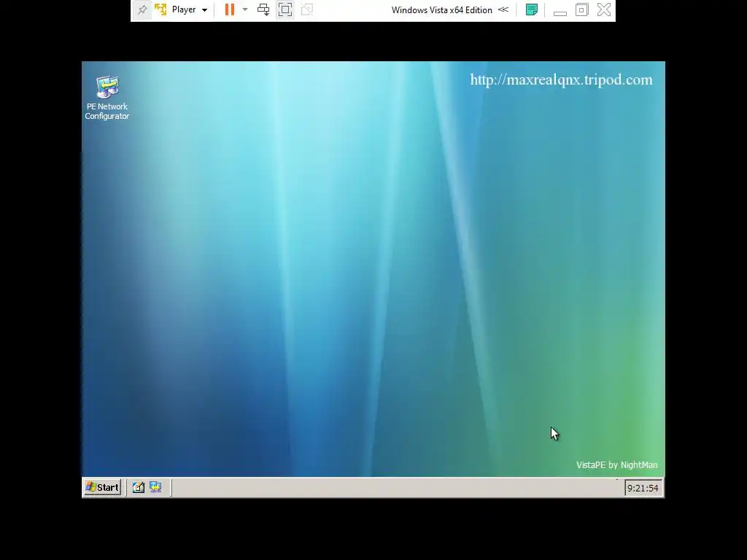Expand the Player dropdown arrow

[x=204, y=10]
